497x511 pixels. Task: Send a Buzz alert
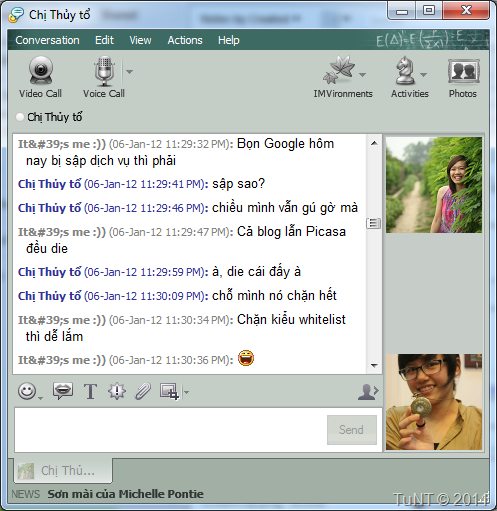(117, 391)
